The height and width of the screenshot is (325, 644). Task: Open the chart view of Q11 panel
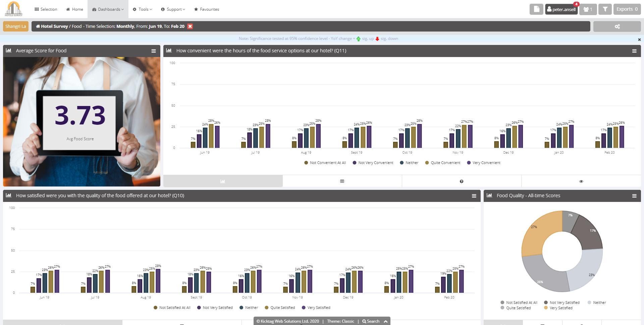point(222,181)
